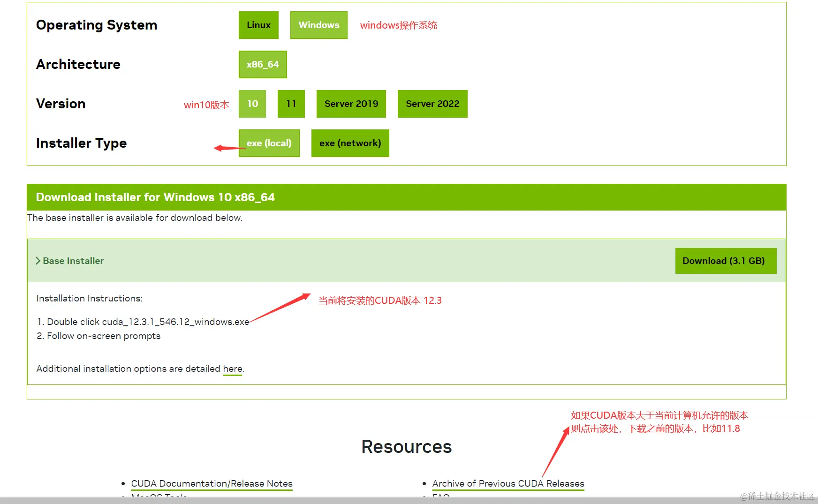This screenshot has height=504, width=818.
Task: Select Linux operating system option
Action: point(258,25)
